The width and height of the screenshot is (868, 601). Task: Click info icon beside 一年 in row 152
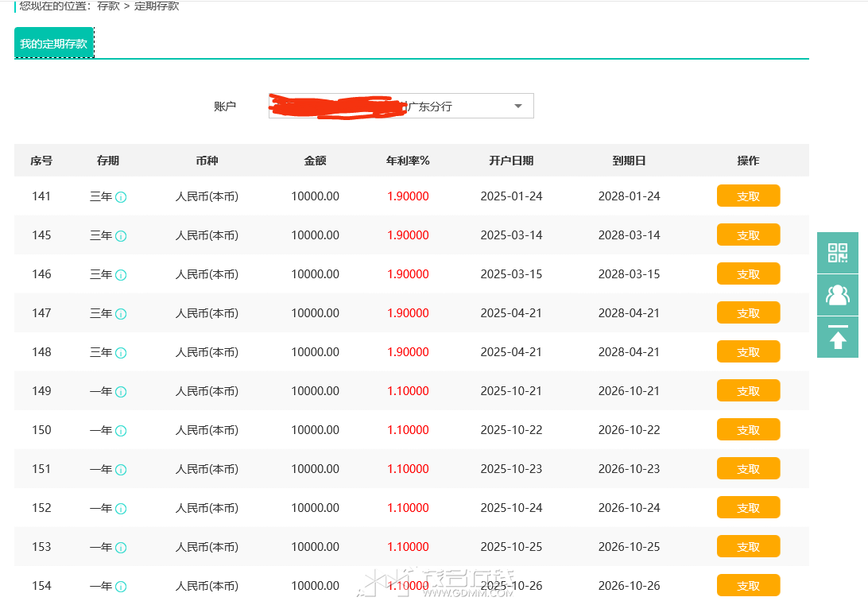121,509
